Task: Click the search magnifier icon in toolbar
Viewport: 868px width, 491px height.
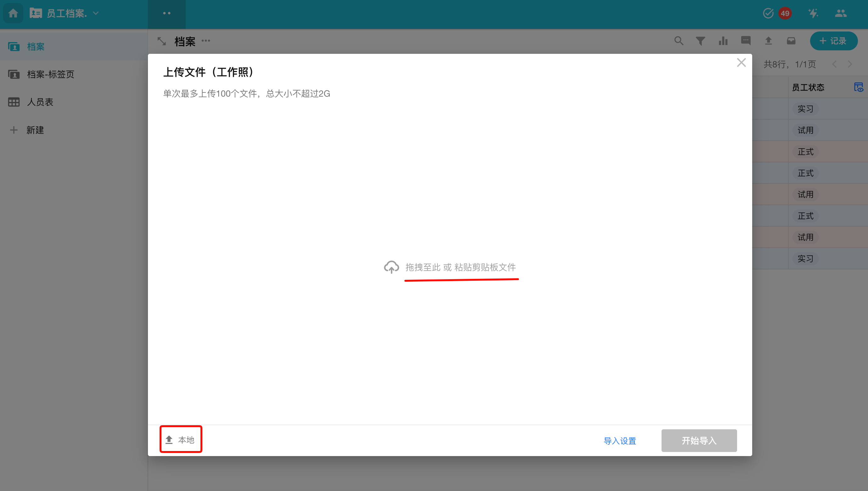Action: (x=679, y=41)
